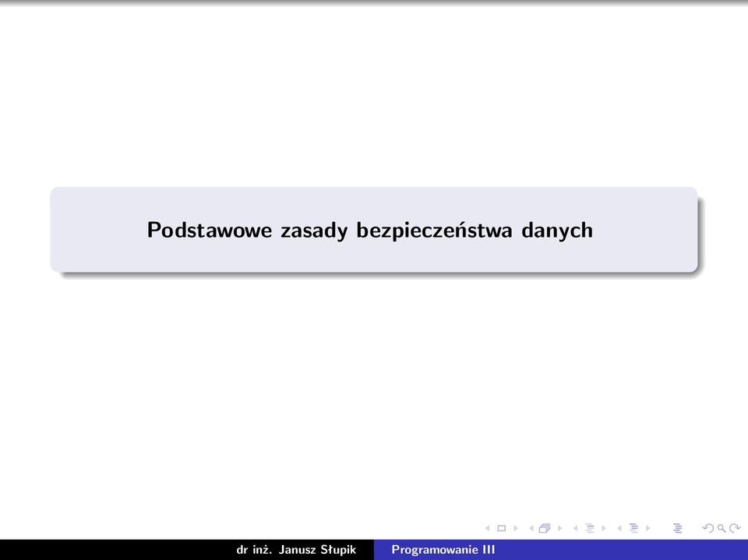Open search with magnifier icon
This screenshot has width=748, height=560.
click(x=722, y=528)
